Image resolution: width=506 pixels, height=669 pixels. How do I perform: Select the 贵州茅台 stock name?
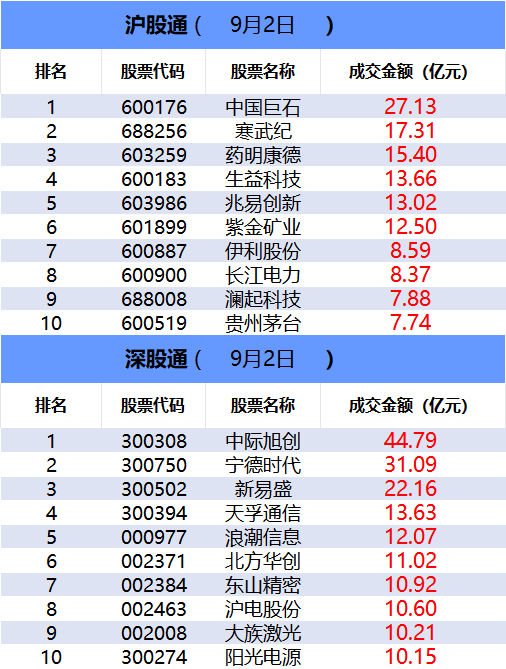coord(263,323)
